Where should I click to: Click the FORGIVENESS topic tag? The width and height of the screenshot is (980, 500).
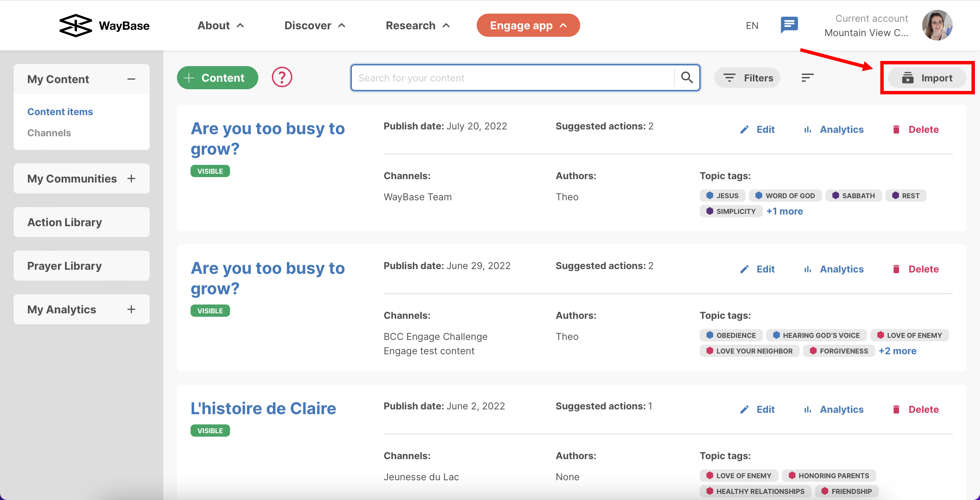coord(838,351)
